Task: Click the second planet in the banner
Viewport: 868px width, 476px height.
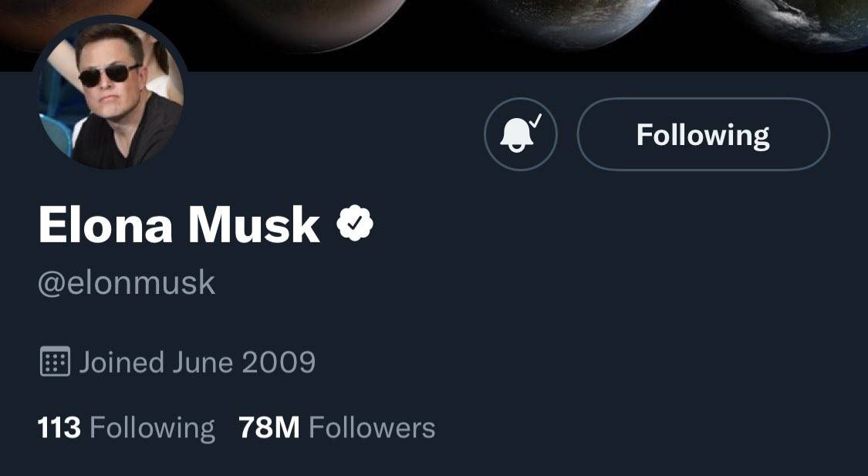Action: click(332, 19)
